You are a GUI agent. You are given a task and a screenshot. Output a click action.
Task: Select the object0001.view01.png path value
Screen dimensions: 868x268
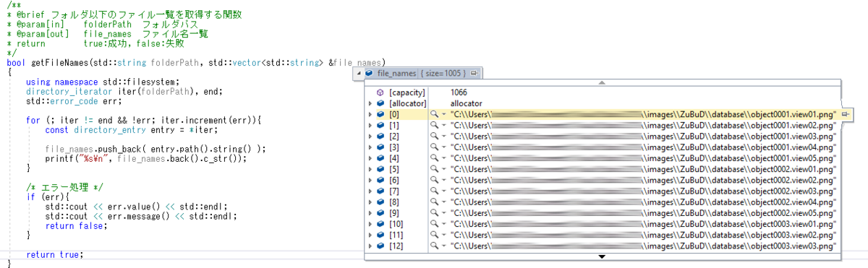click(643, 115)
